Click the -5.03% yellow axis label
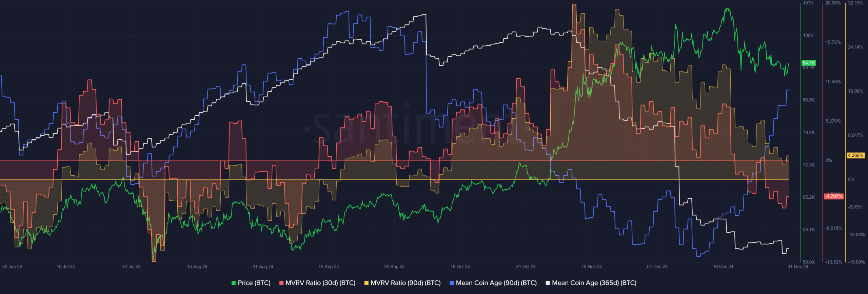 tap(855, 207)
